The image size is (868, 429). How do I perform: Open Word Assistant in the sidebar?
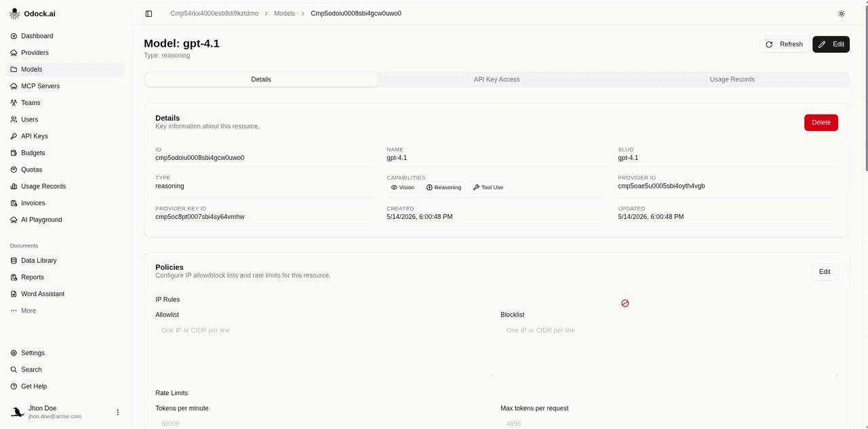[x=66, y=294]
